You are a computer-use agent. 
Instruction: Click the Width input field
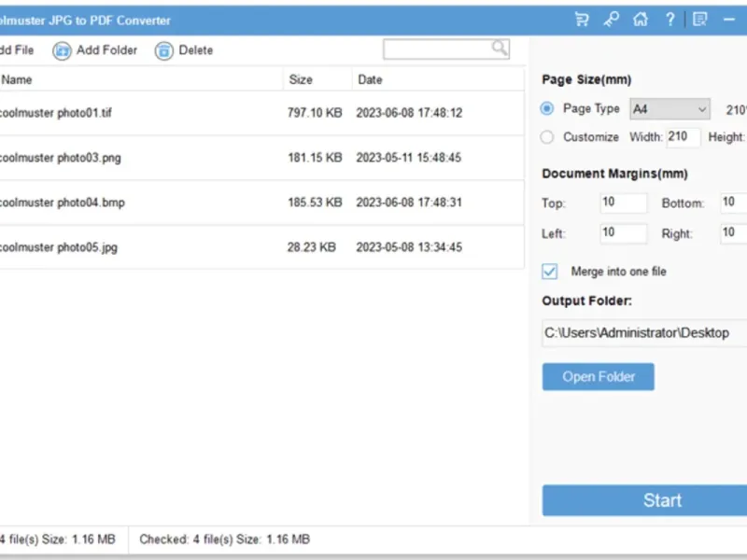(x=684, y=137)
